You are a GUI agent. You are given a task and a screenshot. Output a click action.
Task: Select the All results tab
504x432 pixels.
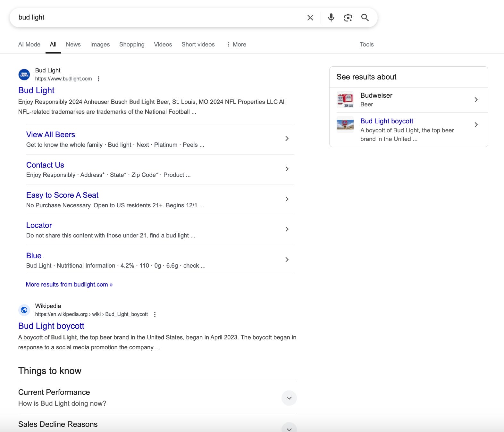pyautogui.click(x=53, y=45)
